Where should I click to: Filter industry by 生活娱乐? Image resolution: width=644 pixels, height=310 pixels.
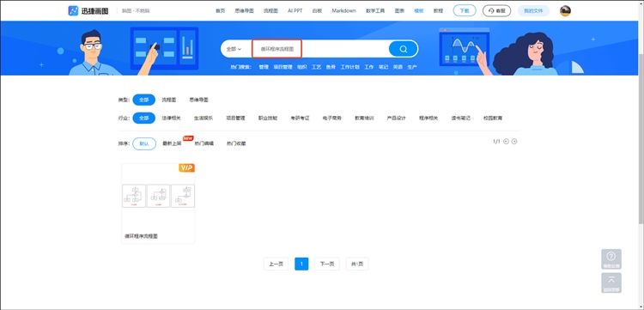pyautogui.click(x=204, y=118)
